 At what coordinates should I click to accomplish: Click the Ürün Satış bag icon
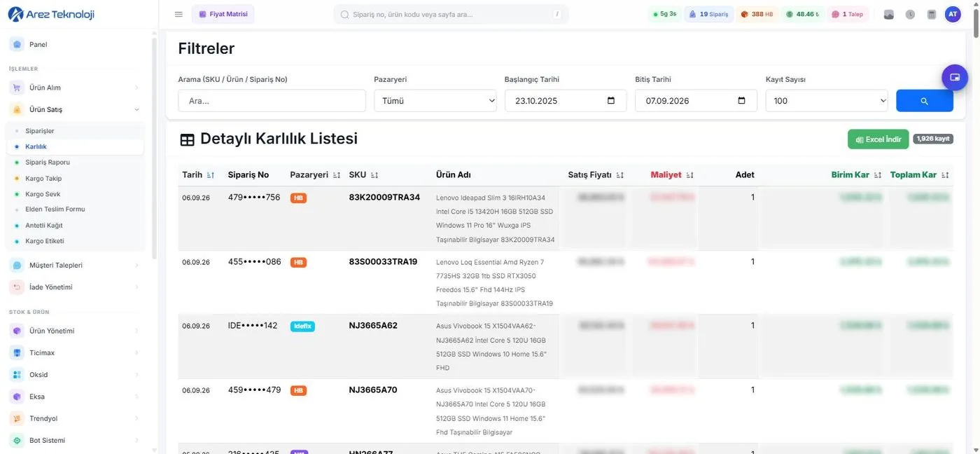click(x=17, y=109)
